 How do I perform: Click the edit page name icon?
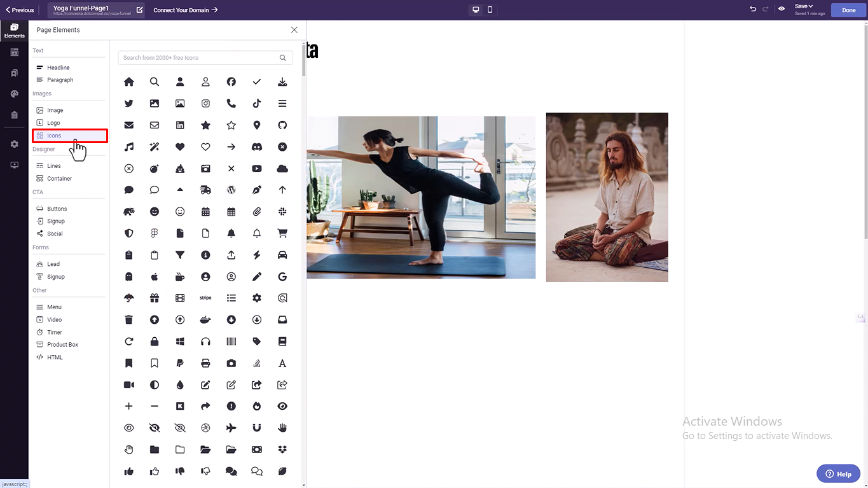[140, 10]
